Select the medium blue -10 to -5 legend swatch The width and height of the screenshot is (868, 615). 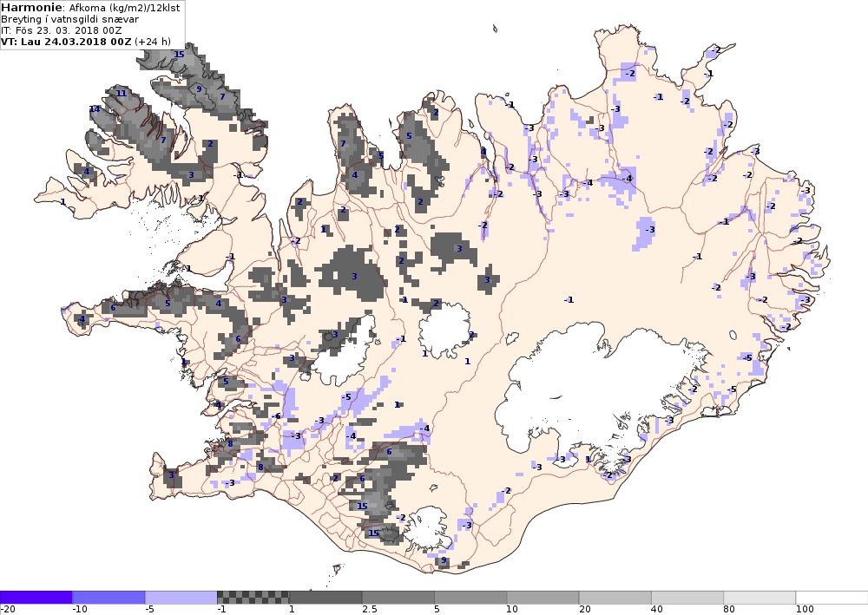click(x=108, y=598)
